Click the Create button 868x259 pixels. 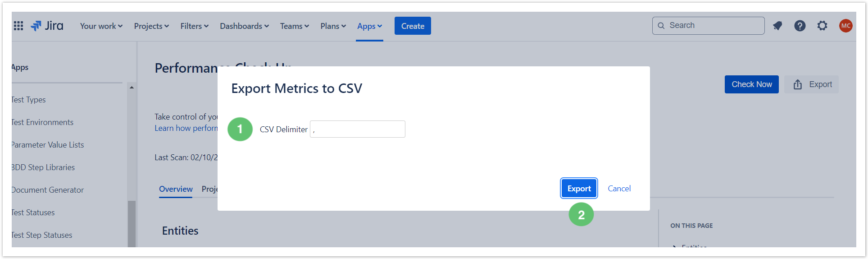tap(413, 26)
